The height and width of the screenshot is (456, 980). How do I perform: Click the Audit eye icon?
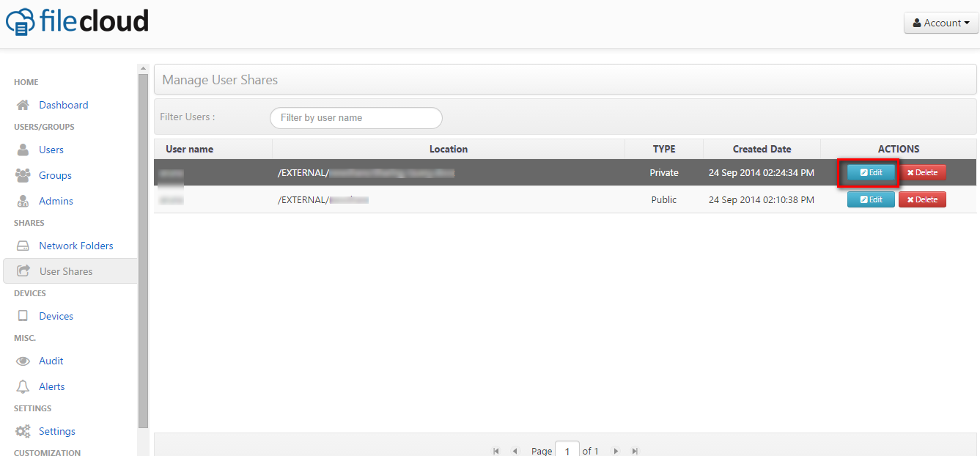click(23, 361)
